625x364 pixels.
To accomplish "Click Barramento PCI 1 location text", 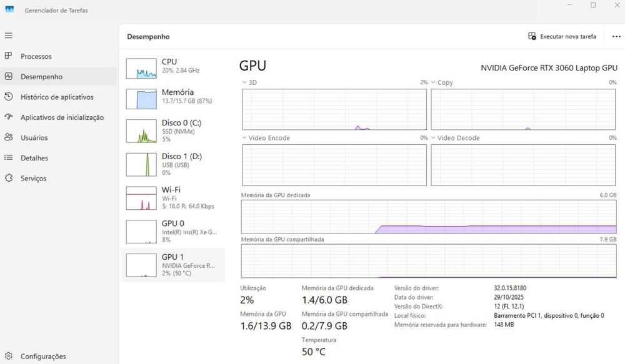I will 549,315.
